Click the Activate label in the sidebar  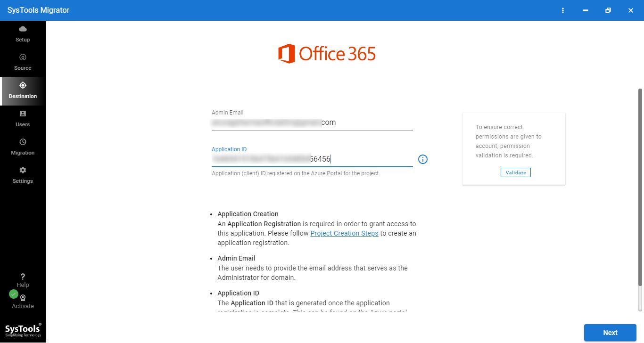point(23,306)
